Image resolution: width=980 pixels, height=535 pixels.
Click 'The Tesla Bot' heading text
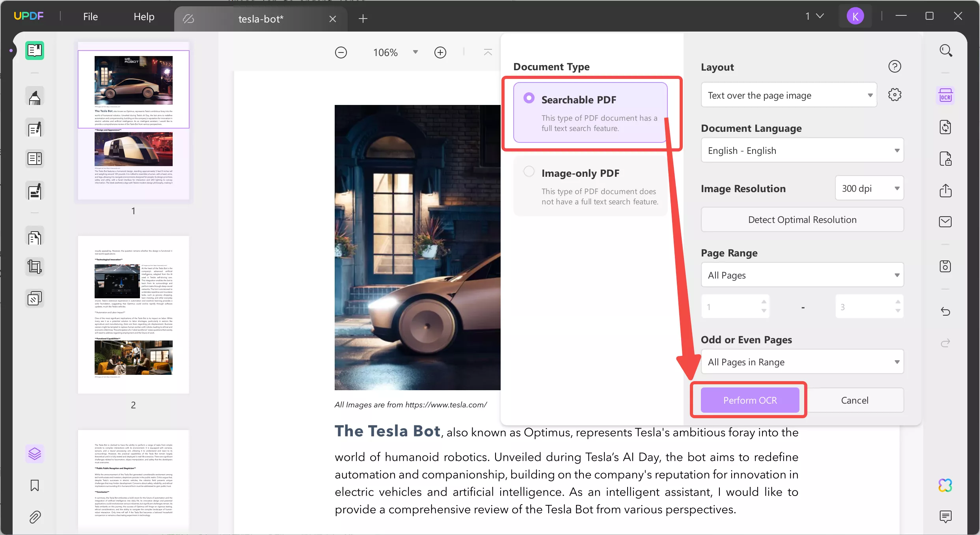click(x=387, y=431)
